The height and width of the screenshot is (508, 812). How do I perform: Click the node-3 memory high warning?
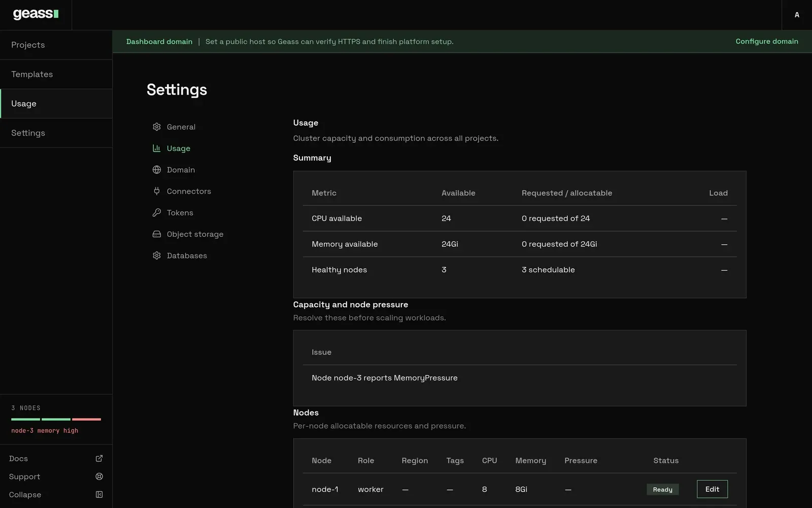tap(45, 431)
